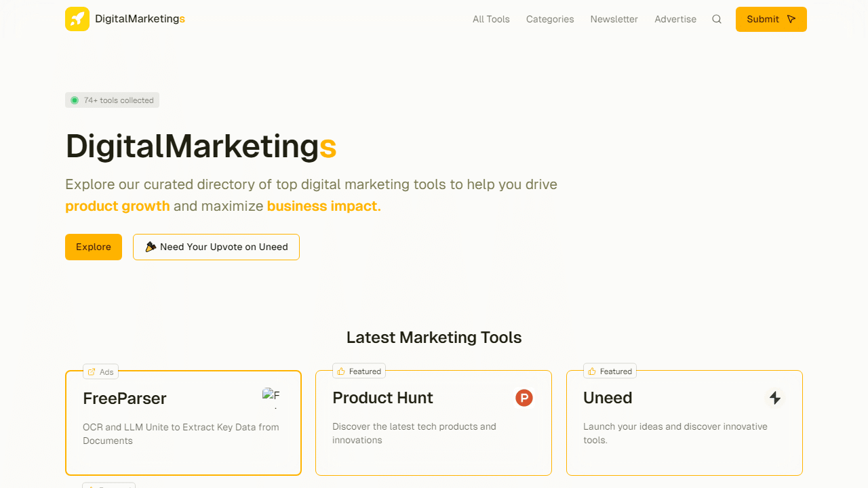Click the Featured badge on the Uneed card
Image resolution: width=868 pixels, height=488 pixels.
pyautogui.click(x=610, y=371)
